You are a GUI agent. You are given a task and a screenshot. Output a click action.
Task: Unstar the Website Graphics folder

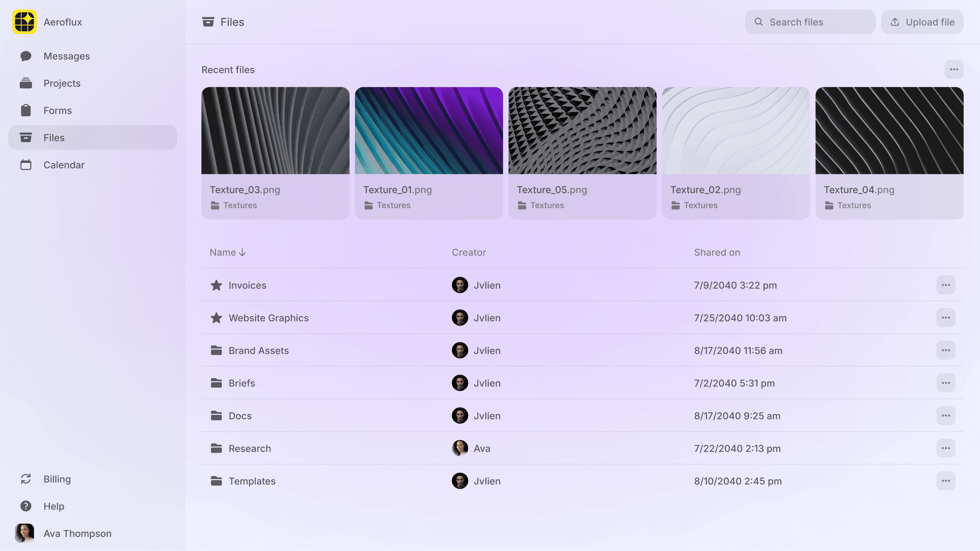pos(216,318)
